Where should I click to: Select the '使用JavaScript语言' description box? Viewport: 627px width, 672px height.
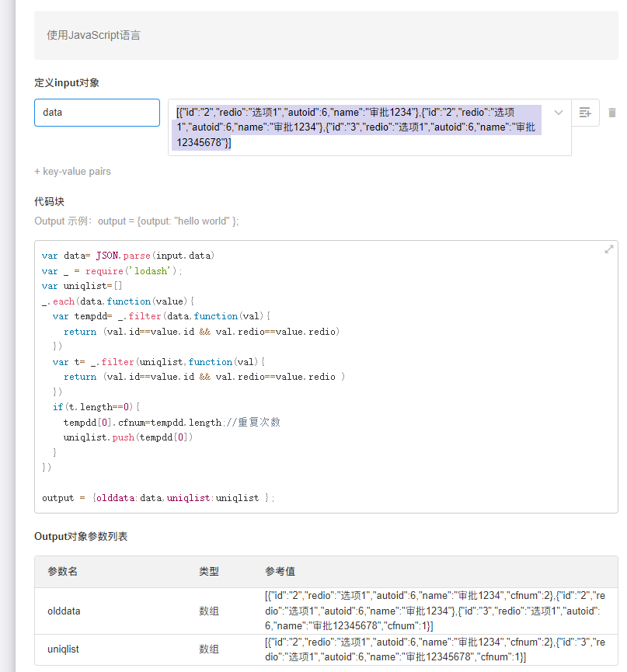click(x=326, y=36)
